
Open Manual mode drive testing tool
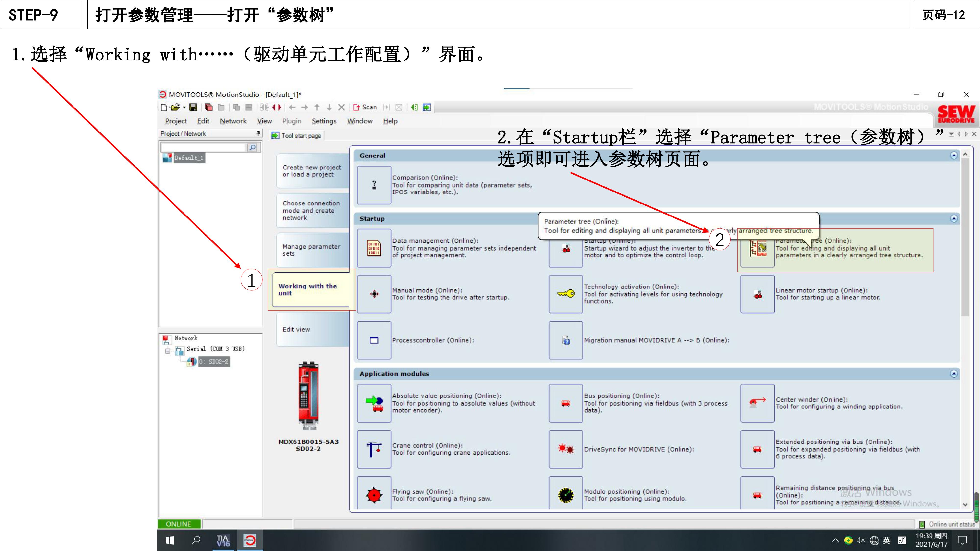(x=374, y=294)
